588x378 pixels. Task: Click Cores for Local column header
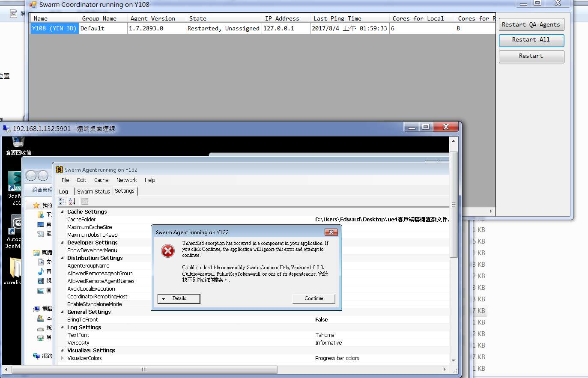[422, 18]
